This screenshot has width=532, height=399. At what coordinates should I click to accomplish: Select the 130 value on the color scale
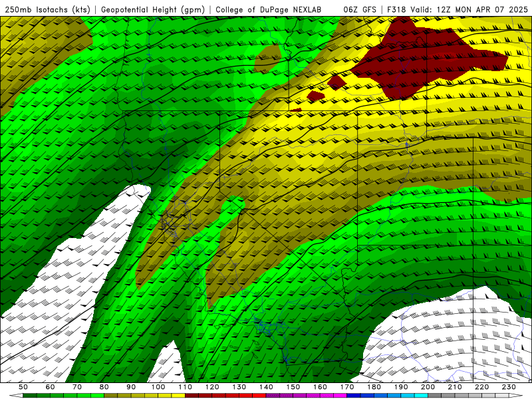pyautogui.click(x=239, y=387)
